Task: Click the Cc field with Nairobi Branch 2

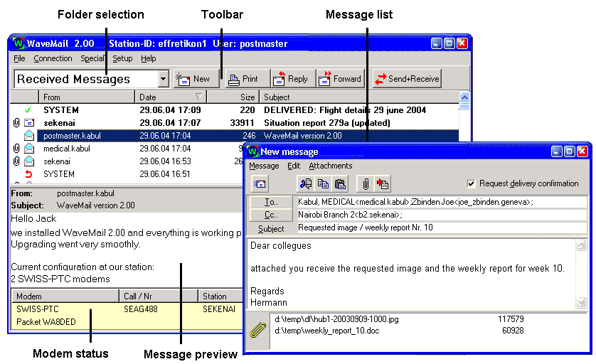Action: pos(442,215)
